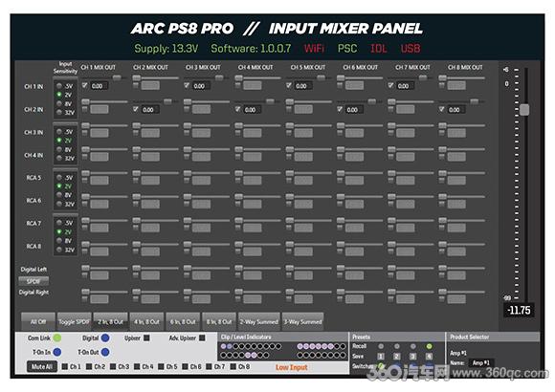This screenshot has width=555, height=392.
Task: Apply the 4 In, 8 Out preset
Action: point(146,321)
